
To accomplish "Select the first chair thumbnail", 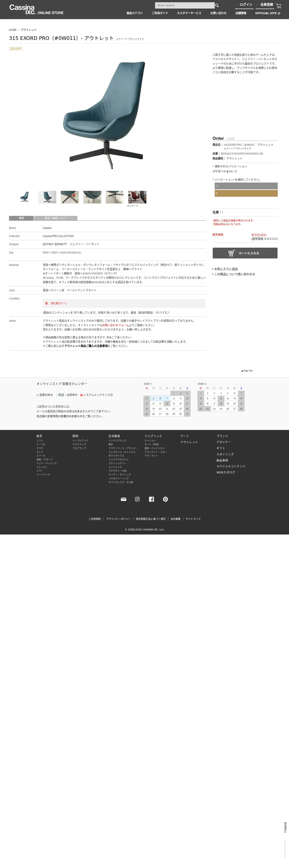I will (x=25, y=197).
